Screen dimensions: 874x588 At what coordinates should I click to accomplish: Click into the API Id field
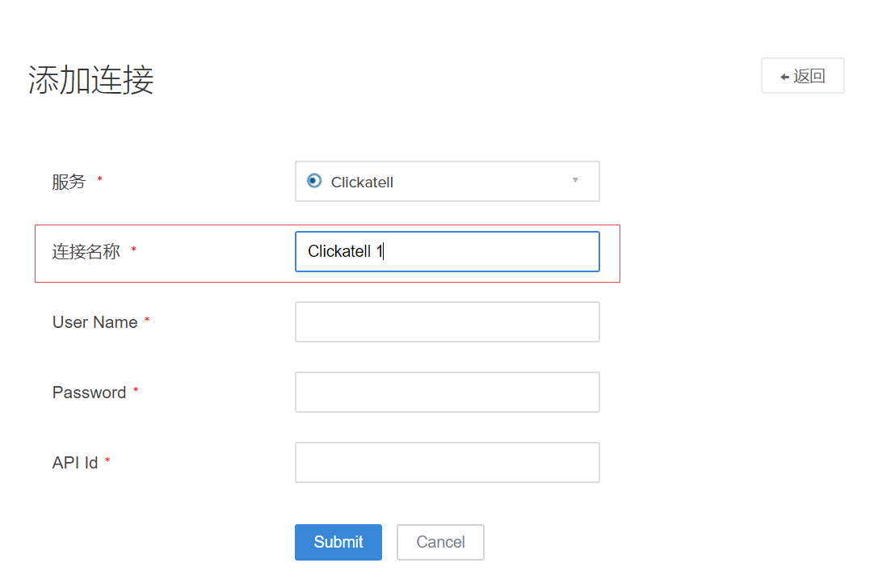[447, 463]
